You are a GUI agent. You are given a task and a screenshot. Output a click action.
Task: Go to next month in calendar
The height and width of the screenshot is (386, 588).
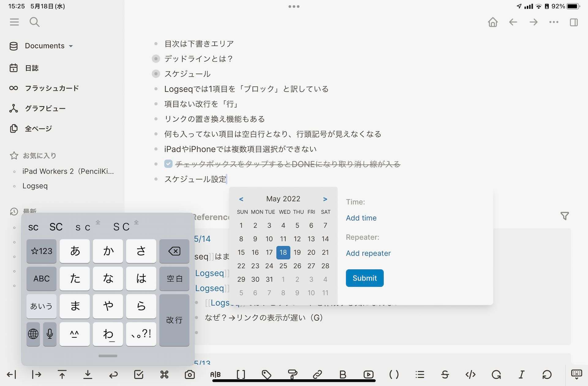point(325,199)
